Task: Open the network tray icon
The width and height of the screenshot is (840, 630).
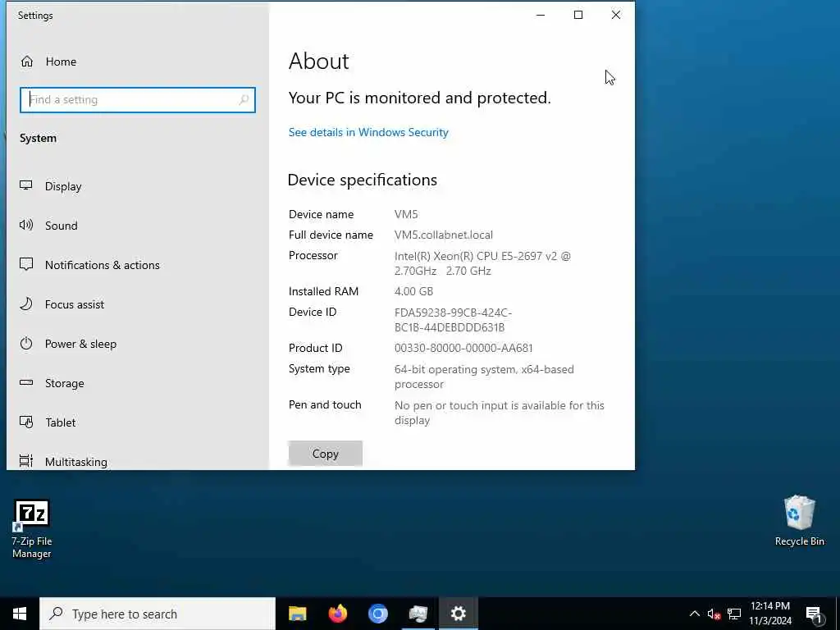Action: coord(734,614)
